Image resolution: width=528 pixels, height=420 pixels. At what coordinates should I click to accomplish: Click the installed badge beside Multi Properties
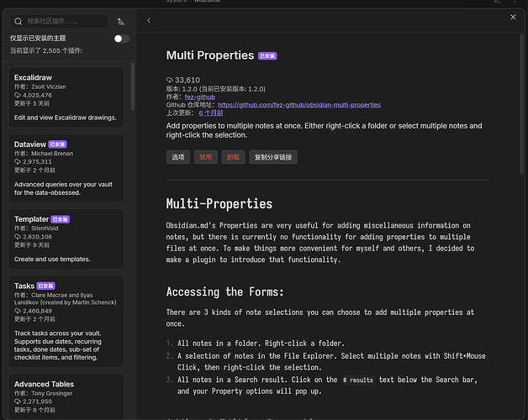[267, 56]
